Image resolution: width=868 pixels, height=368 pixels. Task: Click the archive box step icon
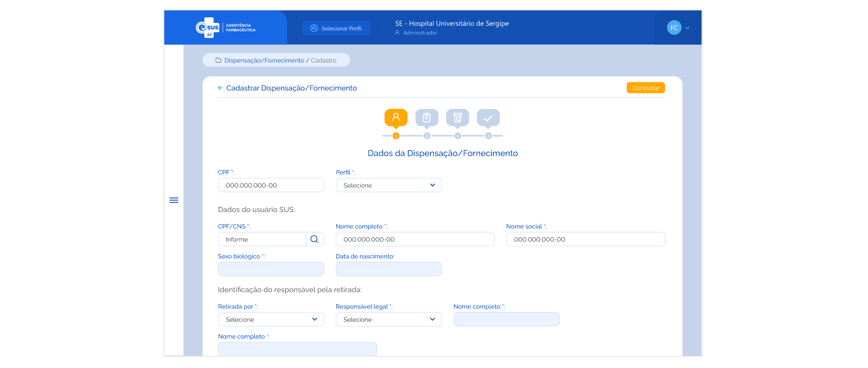pyautogui.click(x=457, y=118)
